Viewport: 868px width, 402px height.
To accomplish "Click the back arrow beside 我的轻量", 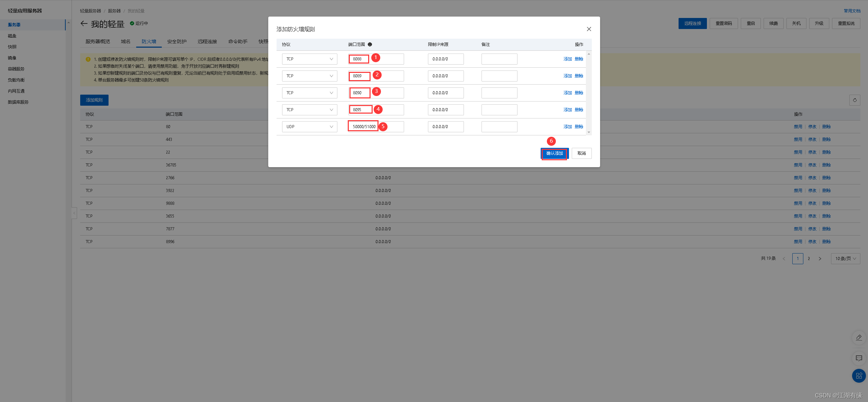I will pyautogui.click(x=84, y=23).
